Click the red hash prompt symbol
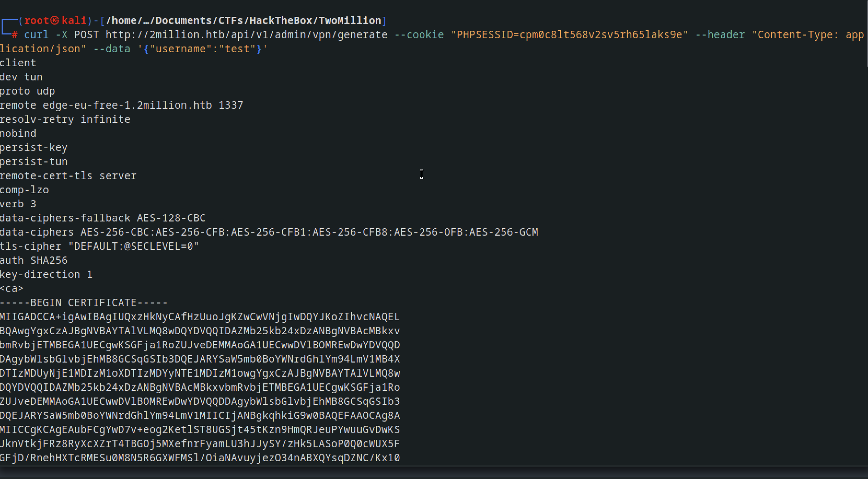Image resolution: width=868 pixels, height=479 pixels. [x=14, y=35]
